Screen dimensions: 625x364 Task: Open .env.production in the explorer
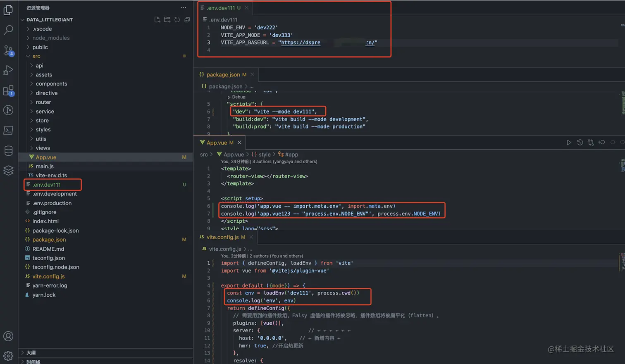(x=105, y=203)
